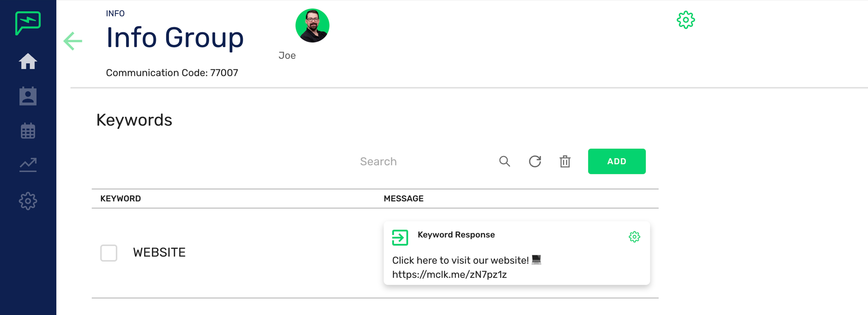868x315 pixels.
Task: Select the Contacts icon in the sidebar
Action: [28, 96]
